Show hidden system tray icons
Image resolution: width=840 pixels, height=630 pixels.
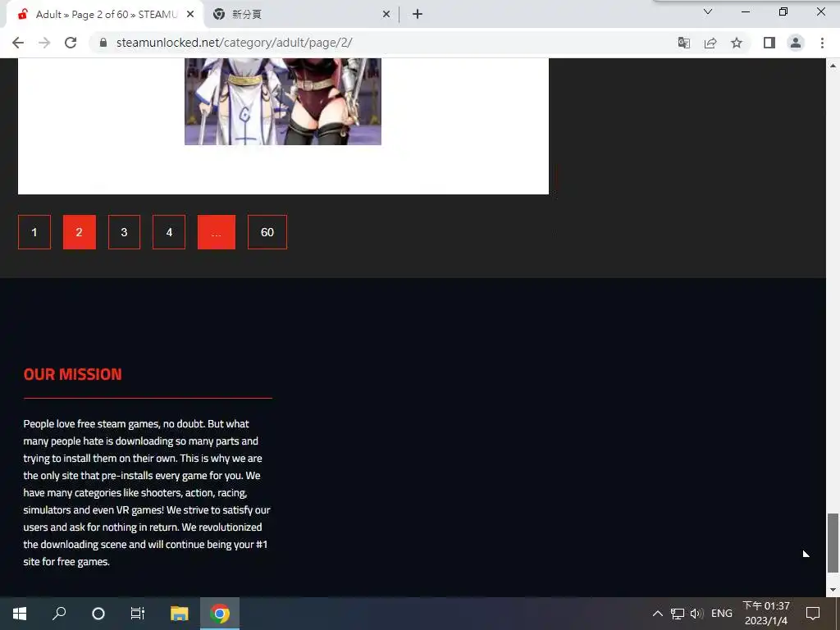click(x=657, y=614)
